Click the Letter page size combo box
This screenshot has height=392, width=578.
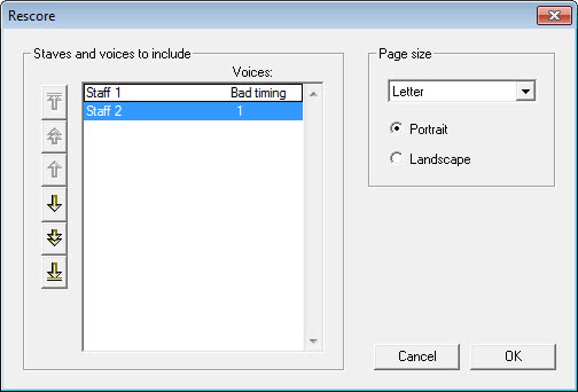pyautogui.click(x=461, y=91)
